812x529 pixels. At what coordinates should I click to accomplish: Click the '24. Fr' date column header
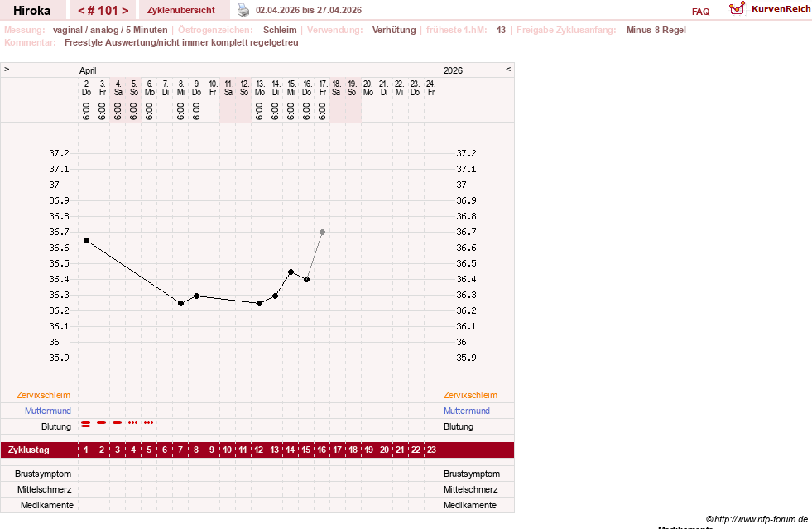(x=431, y=88)
